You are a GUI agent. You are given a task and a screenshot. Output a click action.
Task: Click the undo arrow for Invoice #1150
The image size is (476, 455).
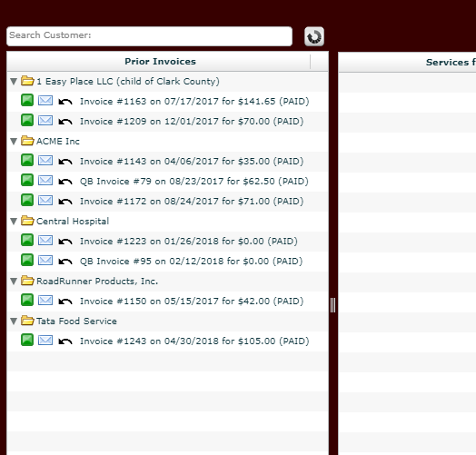65,302
